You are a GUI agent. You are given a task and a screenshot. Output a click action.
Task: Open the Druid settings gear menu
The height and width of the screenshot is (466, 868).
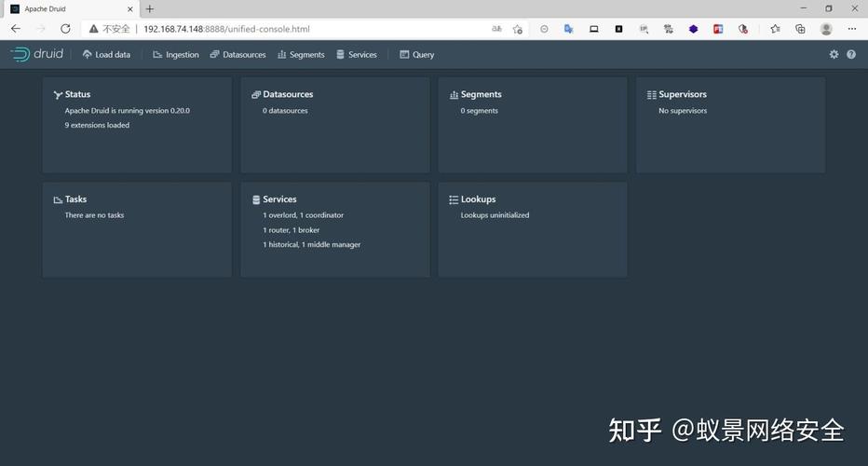click(x=834, y=54)
